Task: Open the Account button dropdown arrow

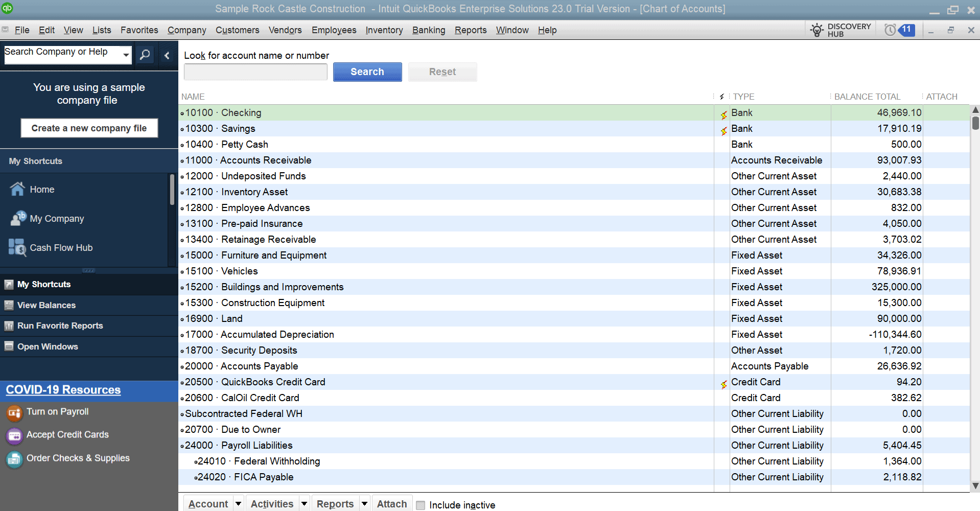Action: coord(239,504)
